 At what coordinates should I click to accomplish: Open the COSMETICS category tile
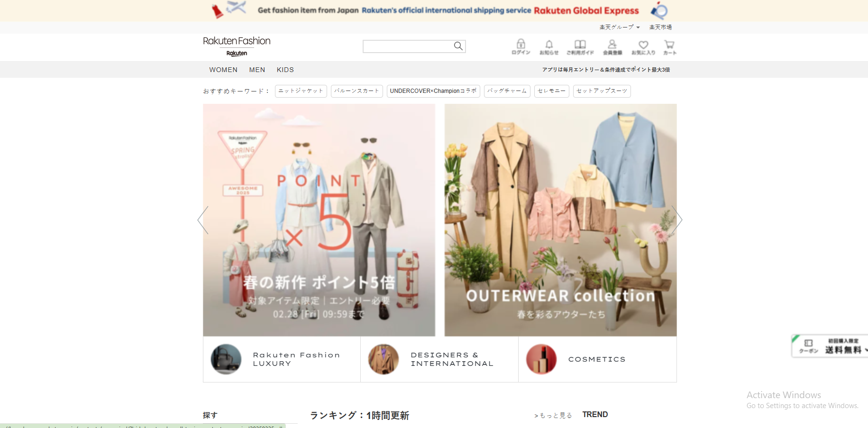point(597,359)
